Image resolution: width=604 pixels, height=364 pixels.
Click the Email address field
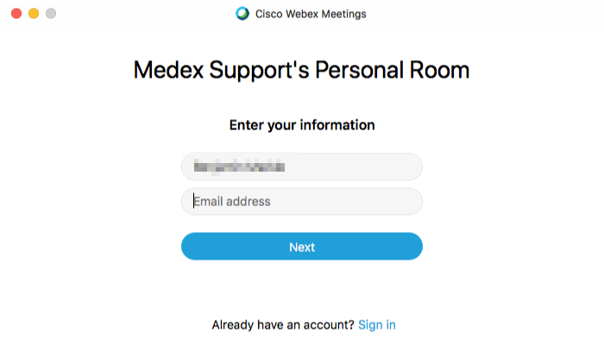pos(302,202)
